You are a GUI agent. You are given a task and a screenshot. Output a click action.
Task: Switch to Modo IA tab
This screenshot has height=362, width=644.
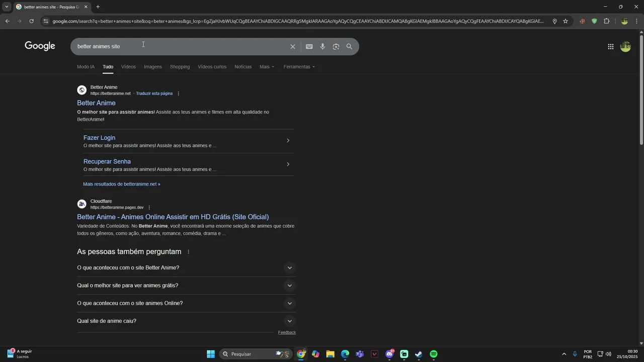pos(86,67)
